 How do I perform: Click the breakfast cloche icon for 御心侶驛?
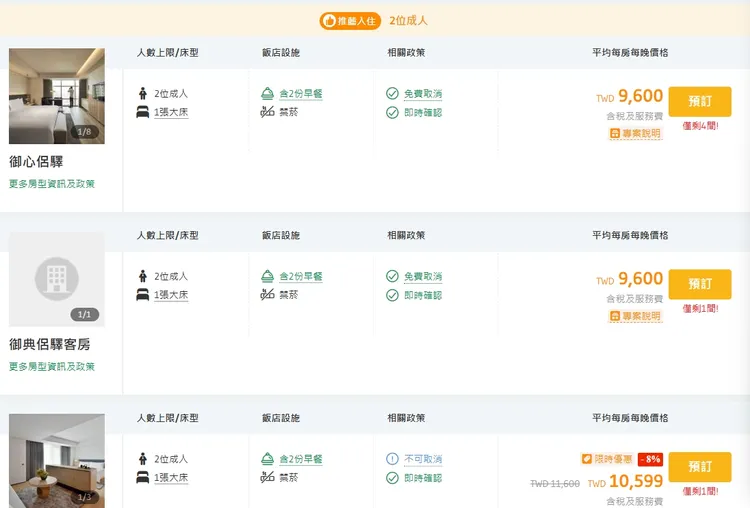coord(267,93)
